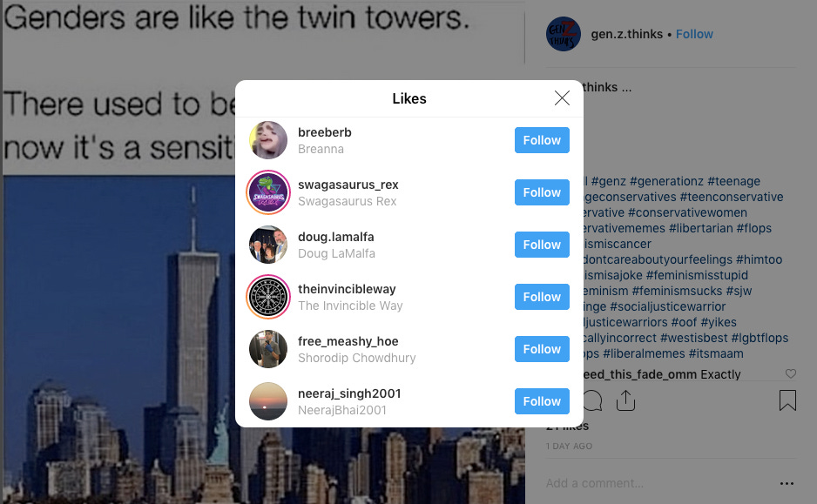Image resolution: width=817 pixels, height=504 pixels.
Task: Follow neeraj_singh2001
Action: point(542,401)
